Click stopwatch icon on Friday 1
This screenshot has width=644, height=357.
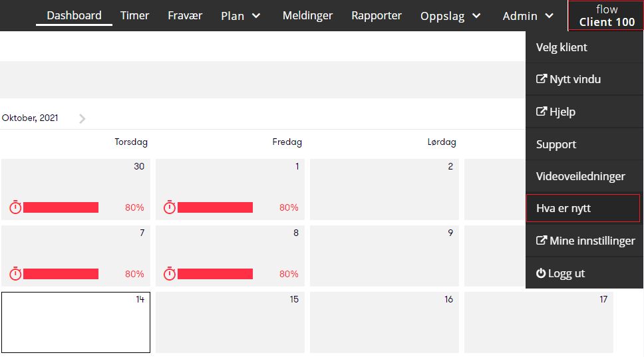click(170, 207)
